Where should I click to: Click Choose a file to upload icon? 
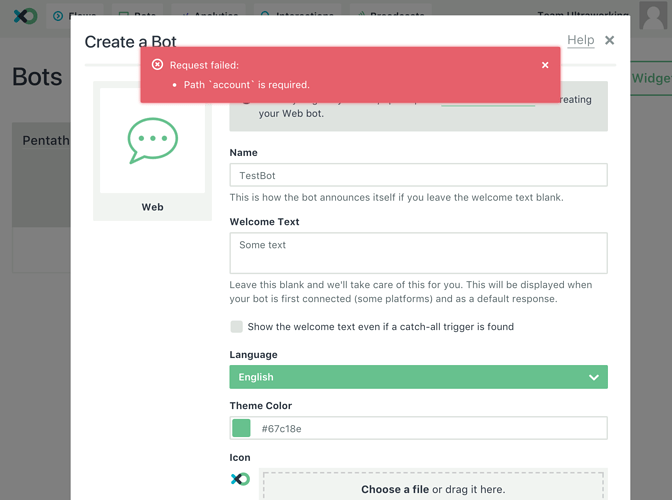click(394, 489)
